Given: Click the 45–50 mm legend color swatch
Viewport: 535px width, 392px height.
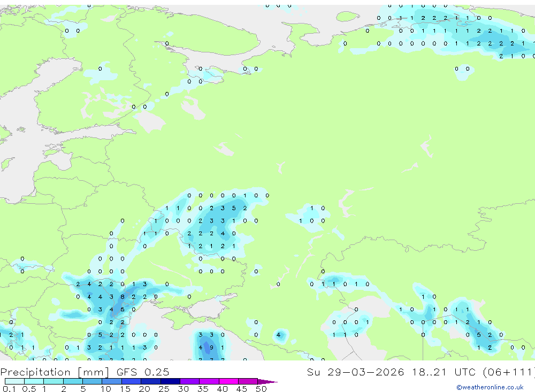Looking at the screenshot, I should (x=248, y=381).
